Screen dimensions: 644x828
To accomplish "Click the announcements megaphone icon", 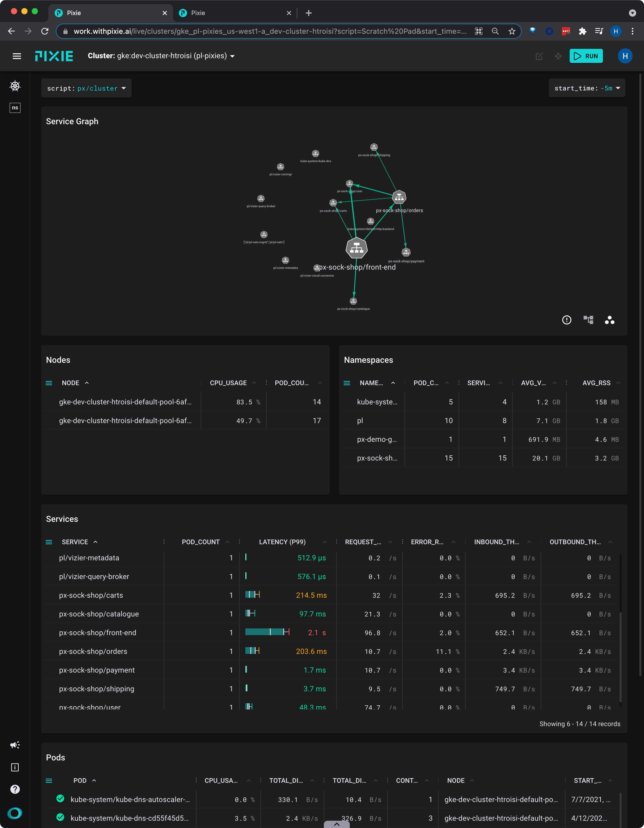I will click(x=15, y=745).
